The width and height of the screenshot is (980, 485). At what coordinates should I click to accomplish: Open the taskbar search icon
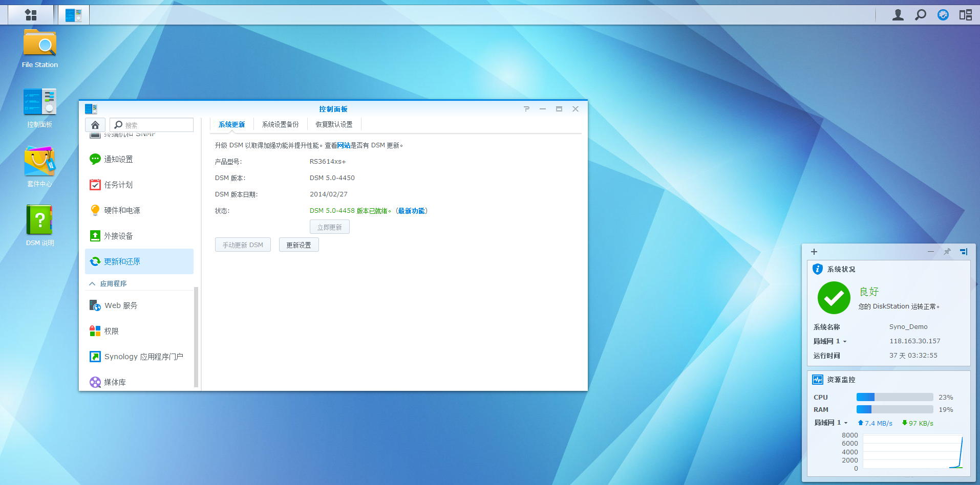pos(920,15)
